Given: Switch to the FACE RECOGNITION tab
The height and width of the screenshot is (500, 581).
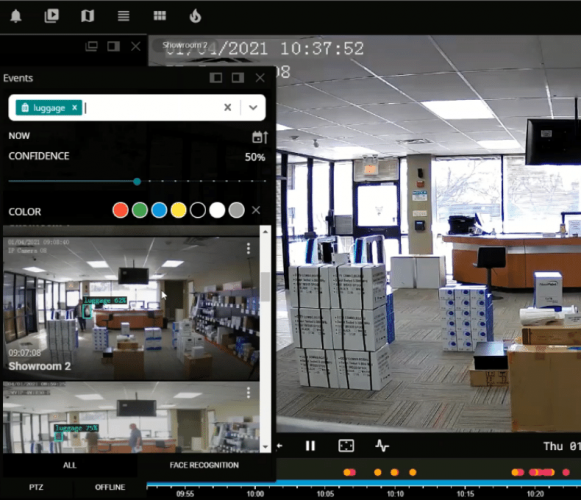Looking at the screenshot, I should (x=204, y=465).
